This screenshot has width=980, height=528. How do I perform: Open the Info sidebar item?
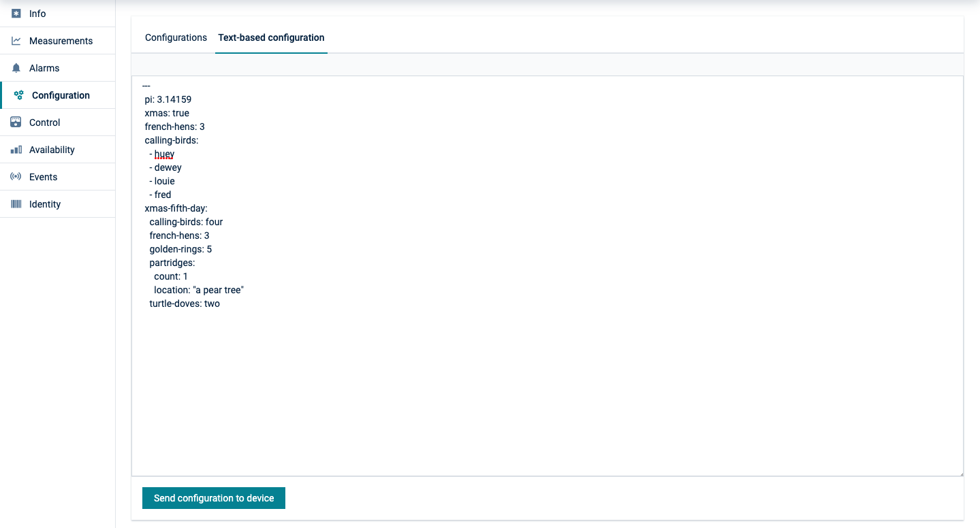pos(57,14)
